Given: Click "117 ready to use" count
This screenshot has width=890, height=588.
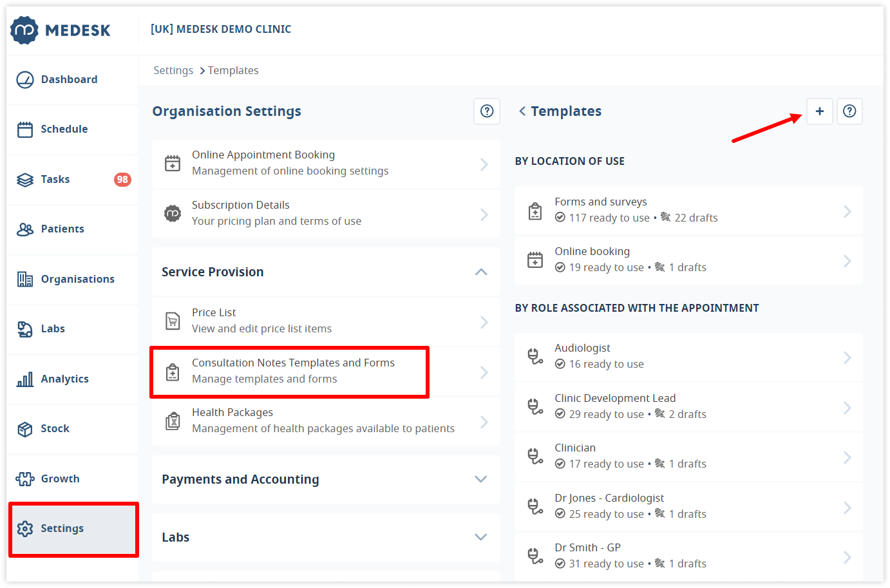Looking at the screenshot, I should [x=609, y=218].
